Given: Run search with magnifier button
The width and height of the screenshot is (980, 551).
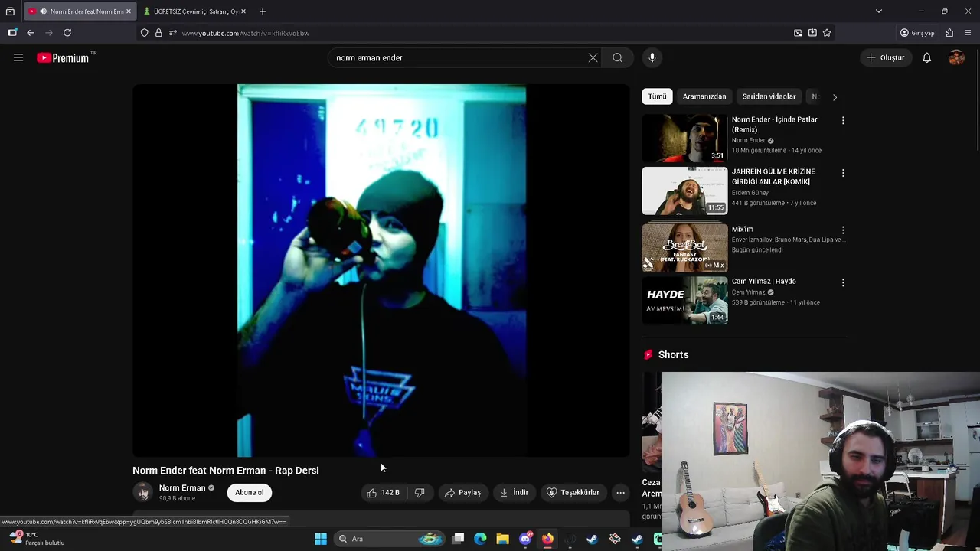Looking at the screenshot, I should [617, 57].
